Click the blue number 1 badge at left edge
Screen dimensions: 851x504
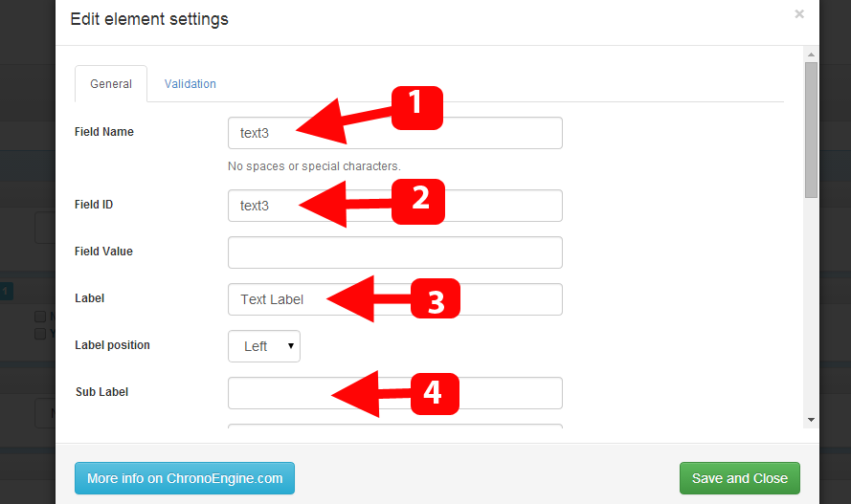6,292
